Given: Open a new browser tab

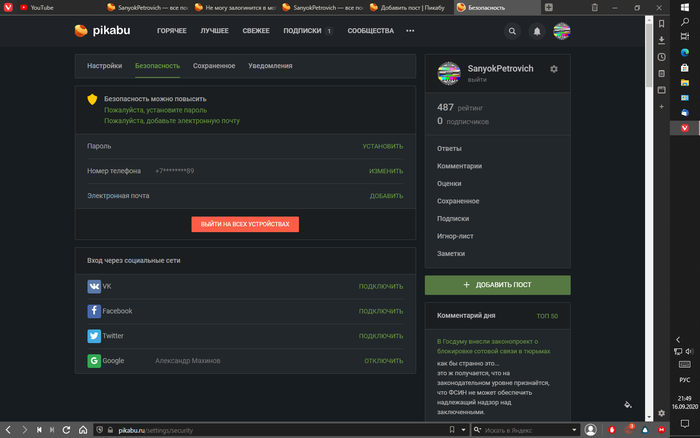Looking at the screenshot, I should tap(549, 7).
